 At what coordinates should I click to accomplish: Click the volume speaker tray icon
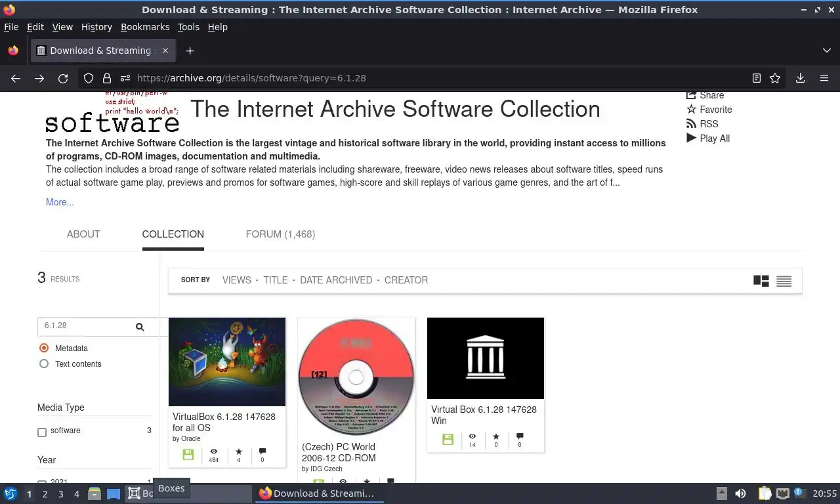(740, 493)
